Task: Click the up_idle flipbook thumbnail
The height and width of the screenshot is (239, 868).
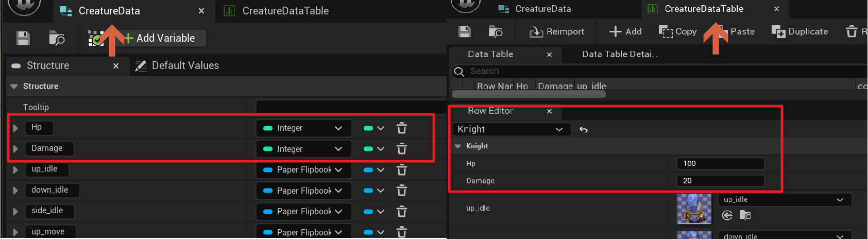Action: pyautogui.click(x=694, y=208)
